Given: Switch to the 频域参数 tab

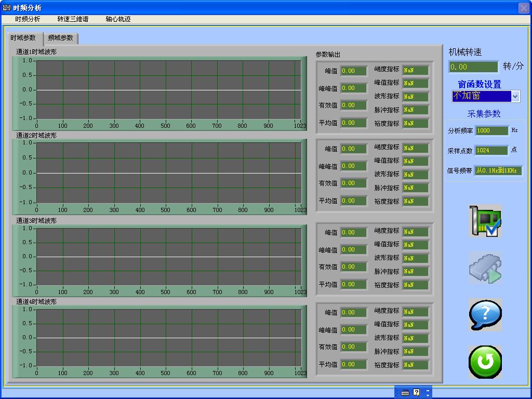Looking at the screenshot, I should (60, 38).
